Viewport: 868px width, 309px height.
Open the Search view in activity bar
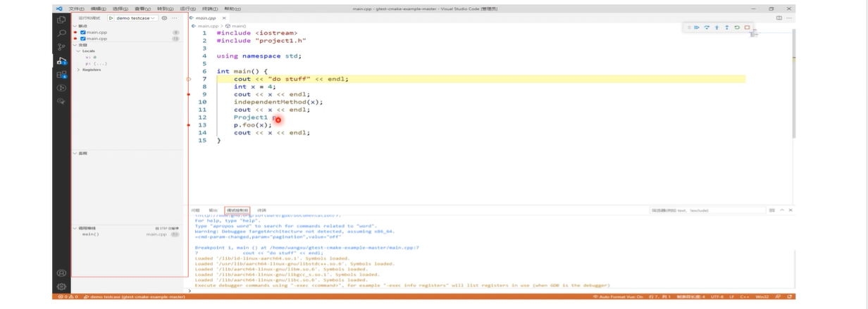[x=61, y=33]
